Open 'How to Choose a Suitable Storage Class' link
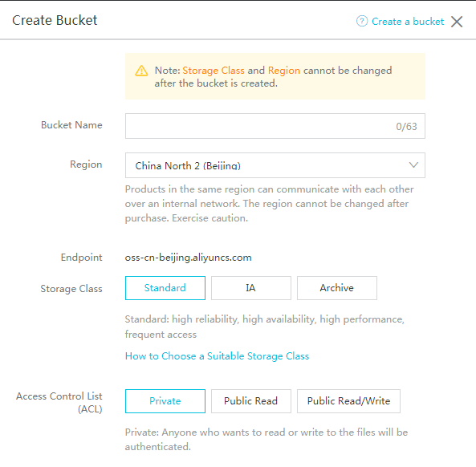Viewport: 476px width, 467px height. [x=217, y=356]
